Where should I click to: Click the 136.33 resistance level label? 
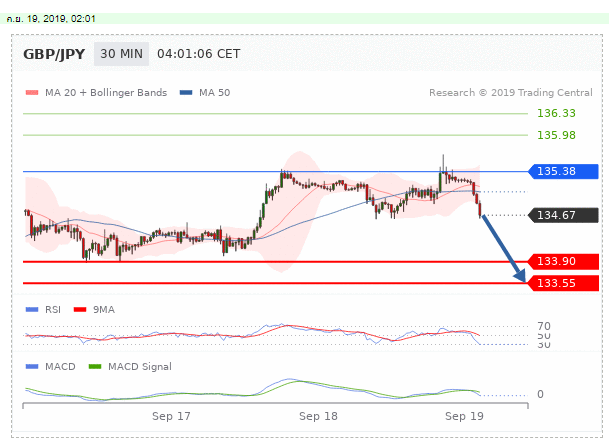click(x=556, y=114)
